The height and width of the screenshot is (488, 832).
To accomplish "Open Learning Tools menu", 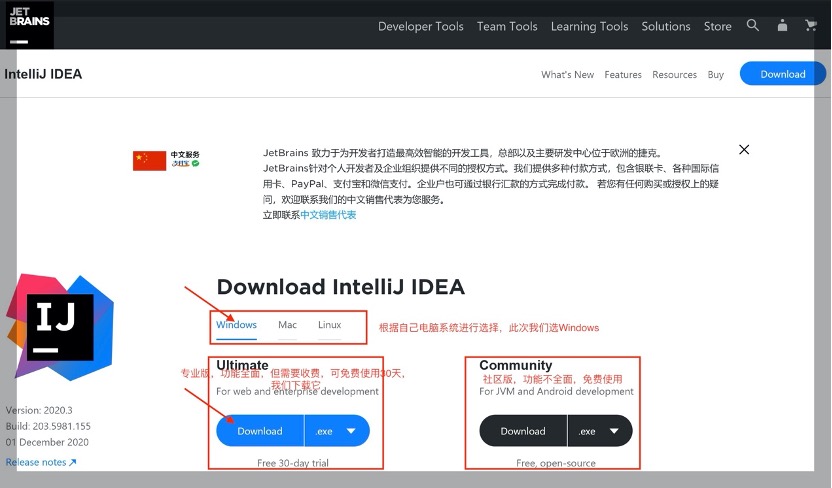I will (x=589, y=26).
